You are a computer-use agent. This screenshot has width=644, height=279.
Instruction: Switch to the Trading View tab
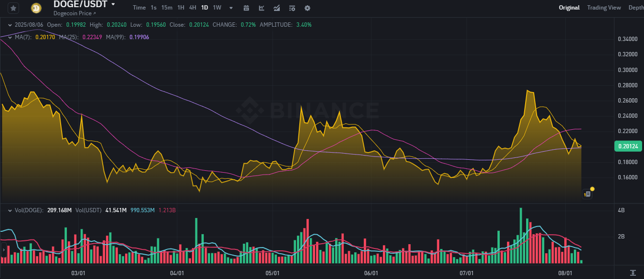tap(604, 8)
